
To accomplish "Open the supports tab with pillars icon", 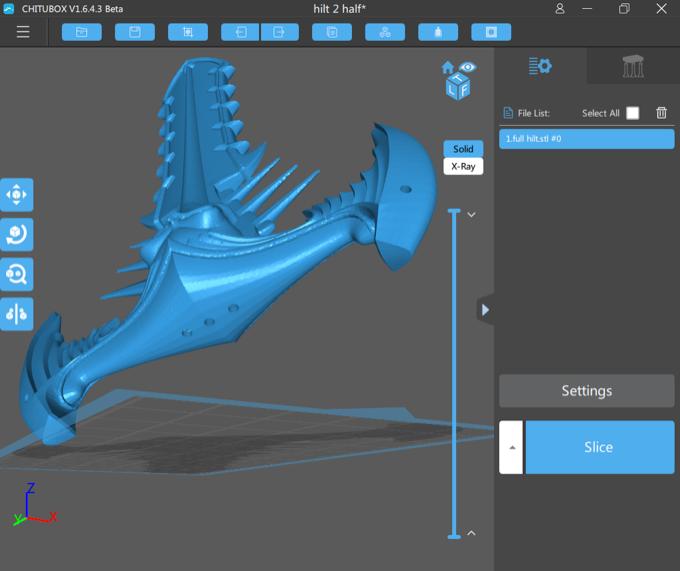I will pyautogui.click(x=633, y=66).
